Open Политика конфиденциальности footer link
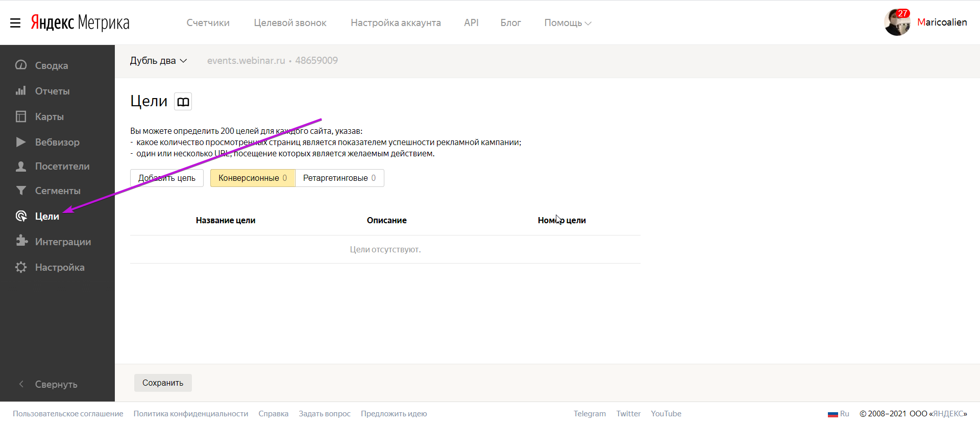This screenshot has width=980, height=425. point(191,414)
